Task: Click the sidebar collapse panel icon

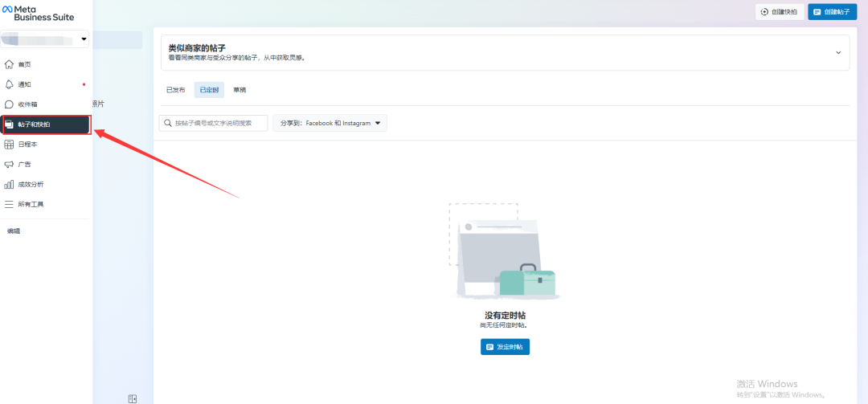Action: pyautogui.click(x=133, y=398)
